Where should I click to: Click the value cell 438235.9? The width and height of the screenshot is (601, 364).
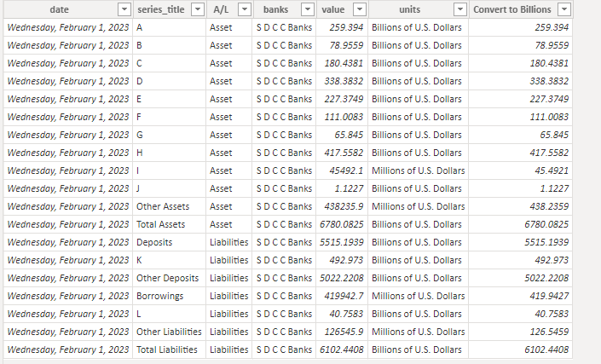(342, 206)
